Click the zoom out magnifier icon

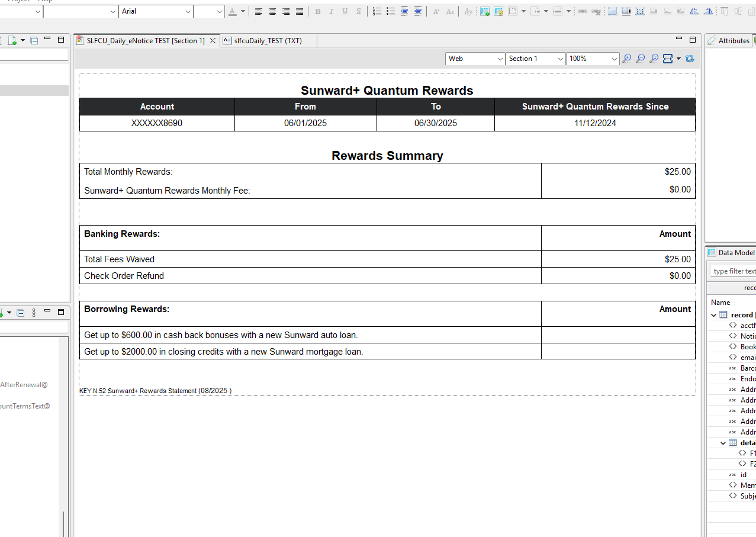pos(641,59)
